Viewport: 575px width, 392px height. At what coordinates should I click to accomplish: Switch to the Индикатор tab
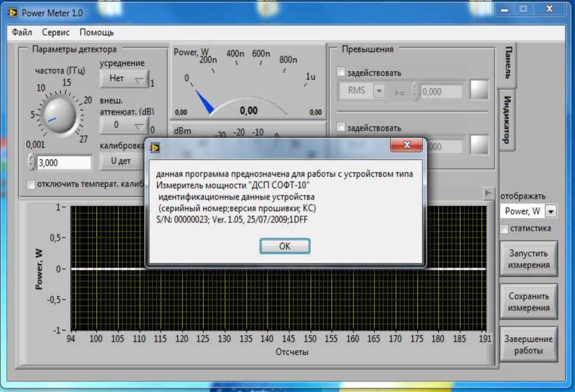click(x=507, y=118)
